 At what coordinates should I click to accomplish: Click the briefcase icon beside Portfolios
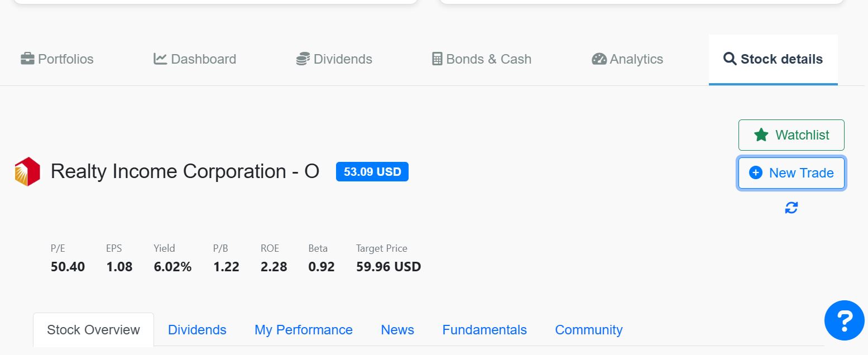pos(27,59)
